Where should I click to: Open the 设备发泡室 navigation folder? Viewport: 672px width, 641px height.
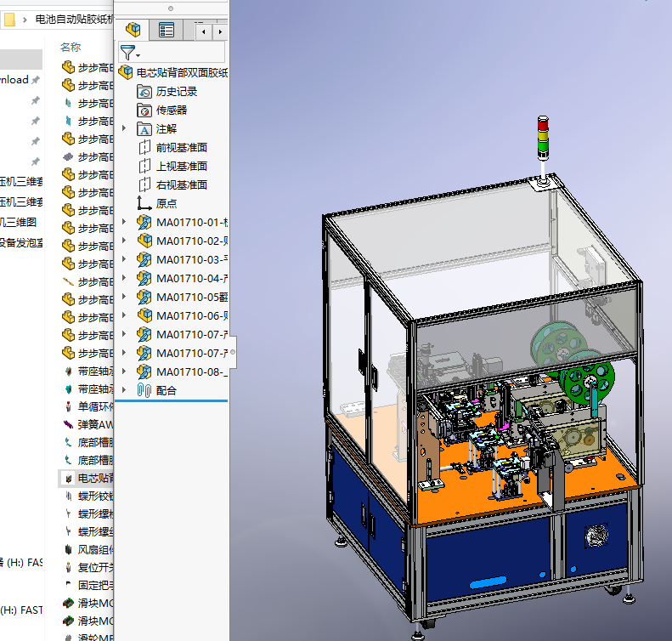21,242
